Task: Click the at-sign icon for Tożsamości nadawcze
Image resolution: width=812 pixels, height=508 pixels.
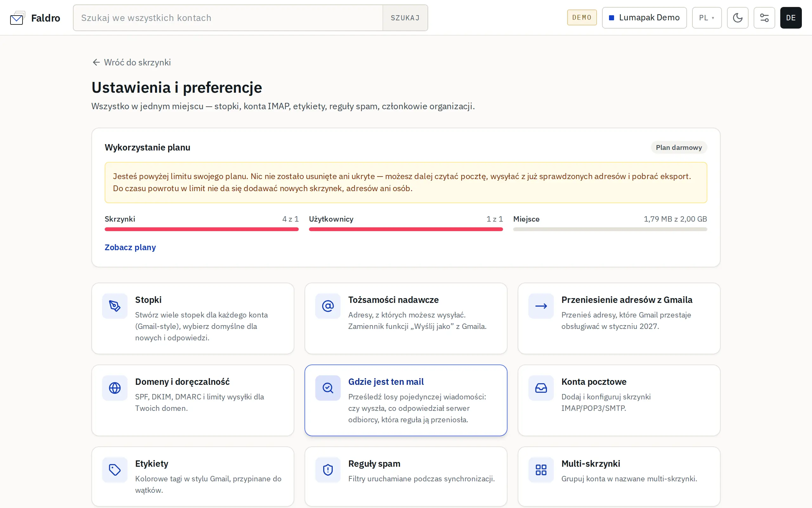Action: (328, 306)
